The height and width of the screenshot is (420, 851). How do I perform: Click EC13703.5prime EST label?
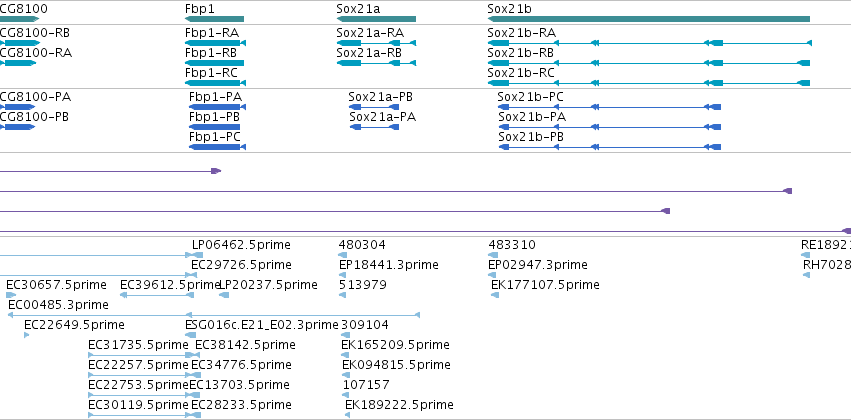(239, 385)
